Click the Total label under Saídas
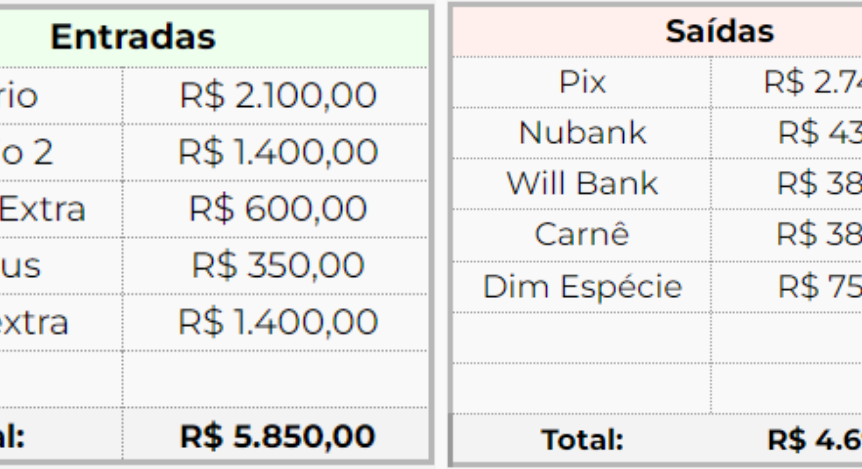 pos(582,438)
